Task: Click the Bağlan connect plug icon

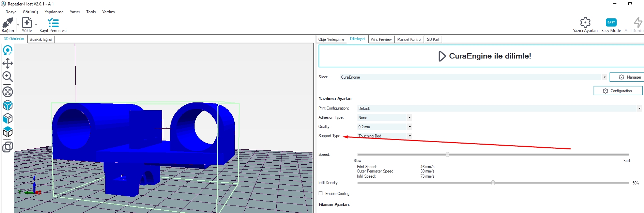Action: point(7,23)
